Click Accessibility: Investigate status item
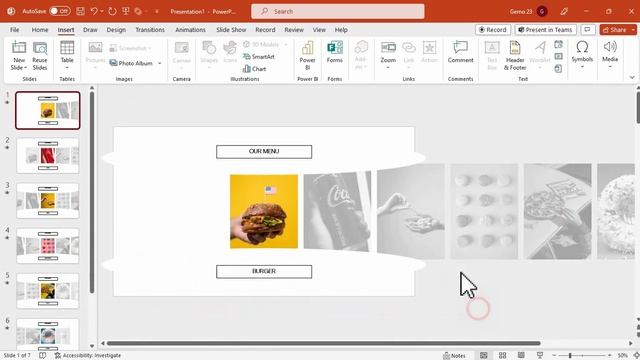 coord(88,356)
